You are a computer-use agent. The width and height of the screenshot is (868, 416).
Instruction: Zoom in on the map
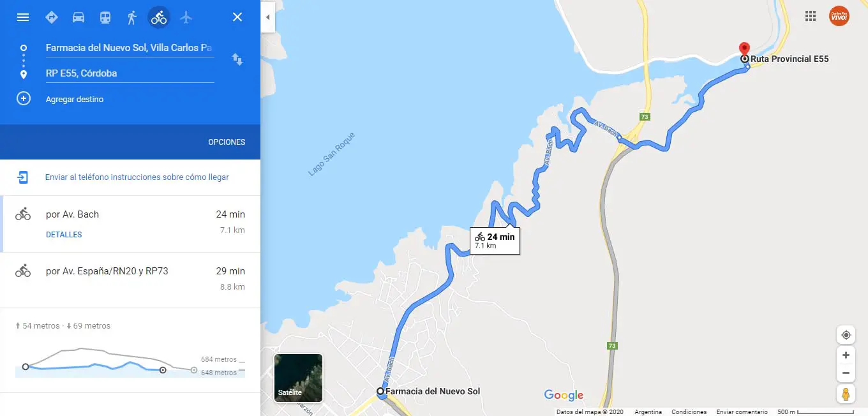(846, 355)
